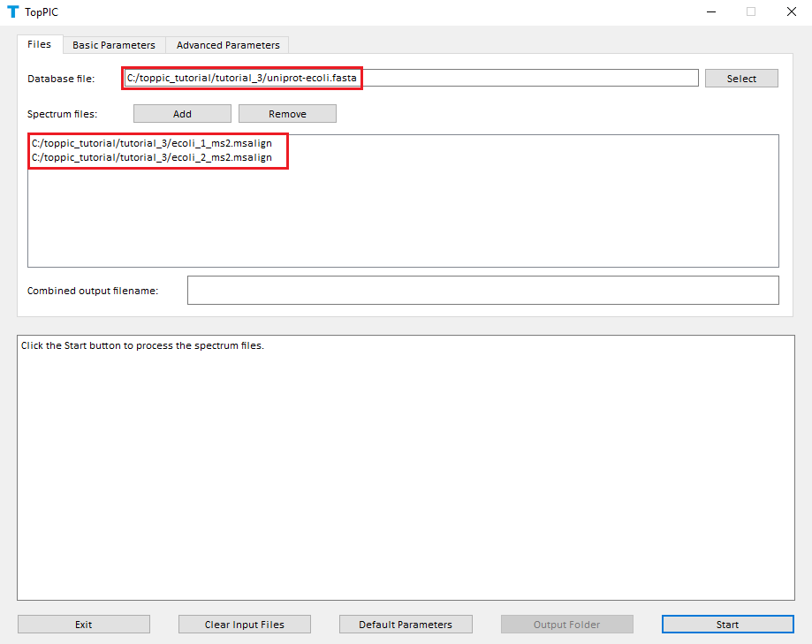
Task: Click the Database file path field
Action: [411, 79]
